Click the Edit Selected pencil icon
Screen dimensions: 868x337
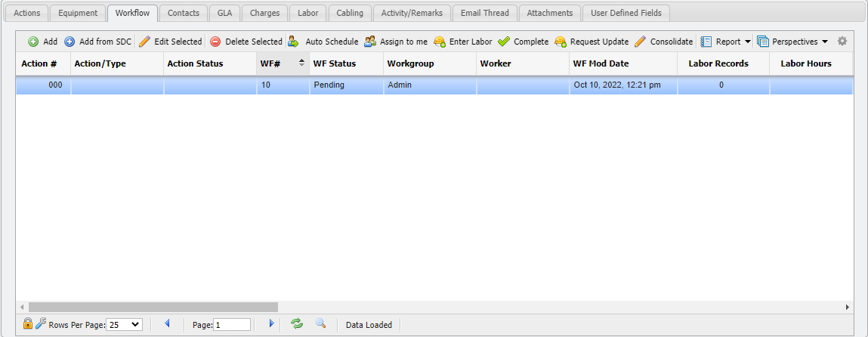point(144,42)
